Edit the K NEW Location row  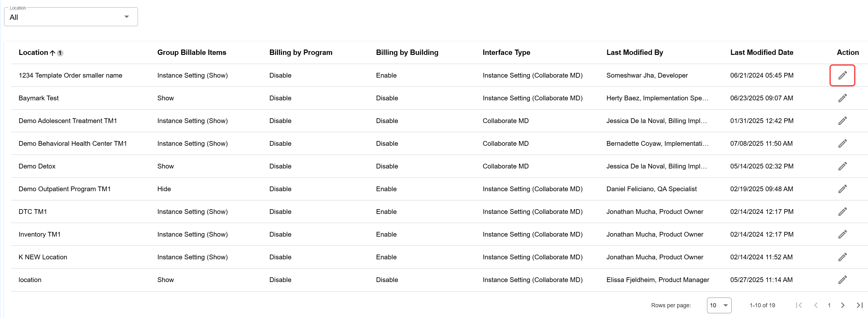point(842,257)
